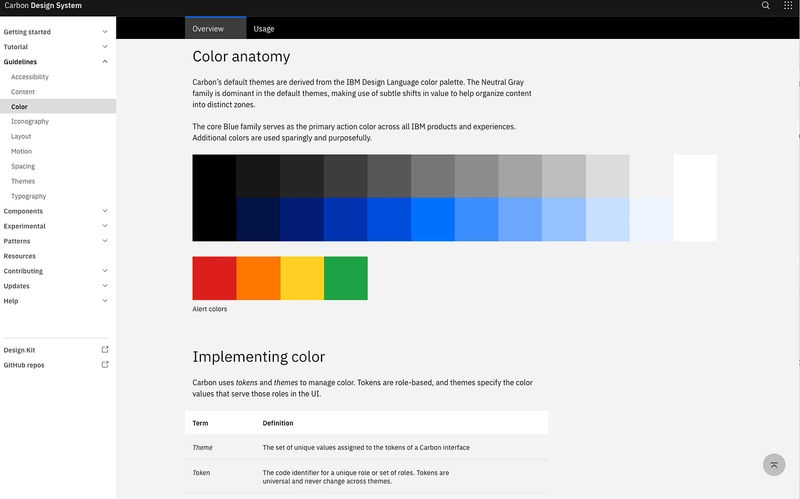Expand the Tutorial section chevron

click(105, 46)
